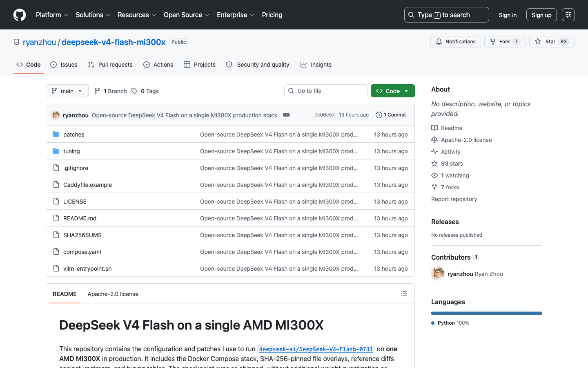The width and height of the screenshot is (588, 368).
Task: Click the Sign in link
Action: click(x=508, y=15)
